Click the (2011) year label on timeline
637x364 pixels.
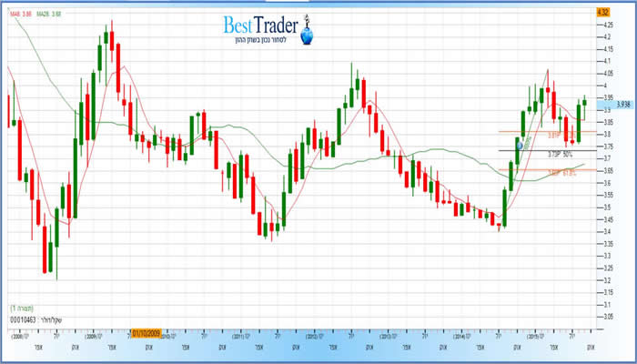click(x=238, y=336)
